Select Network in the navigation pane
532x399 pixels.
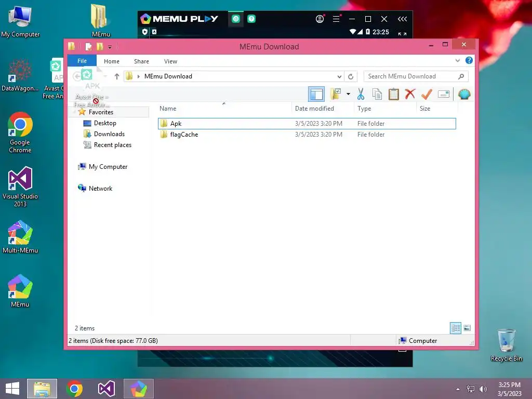click(x=100, y=188)
